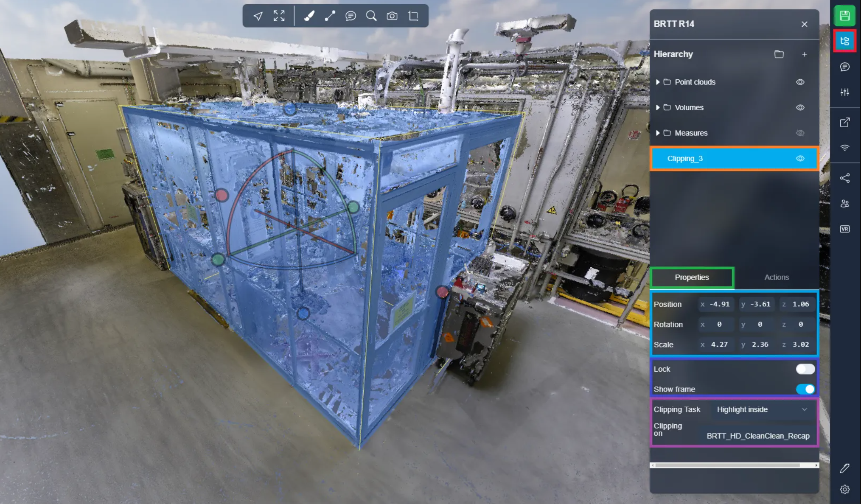The height and width of the screenshot is (504, 861).
Task: Click the plus button in Hierarchy header
Action: [x=804, y=54]
